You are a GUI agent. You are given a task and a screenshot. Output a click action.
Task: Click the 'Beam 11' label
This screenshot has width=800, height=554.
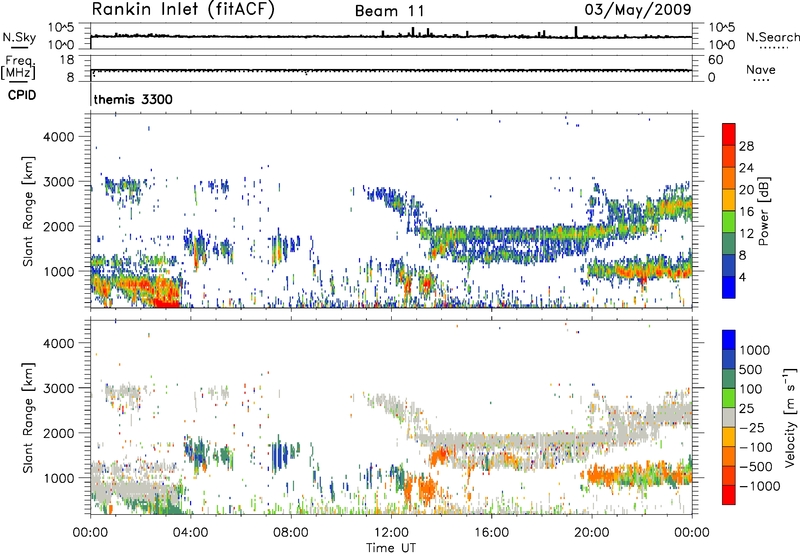pos(390,11)
